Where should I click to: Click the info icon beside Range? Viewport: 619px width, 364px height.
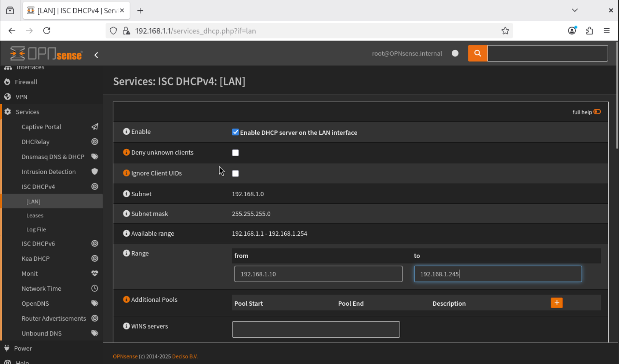coord(126,253)
